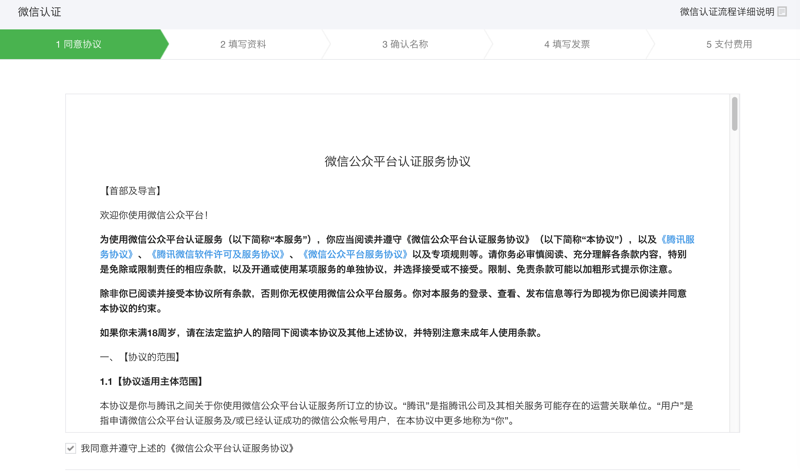The image size is (800, 471).
Task: Click the 如果你未满18周岁 paragraph
Action: pos(322,333)
